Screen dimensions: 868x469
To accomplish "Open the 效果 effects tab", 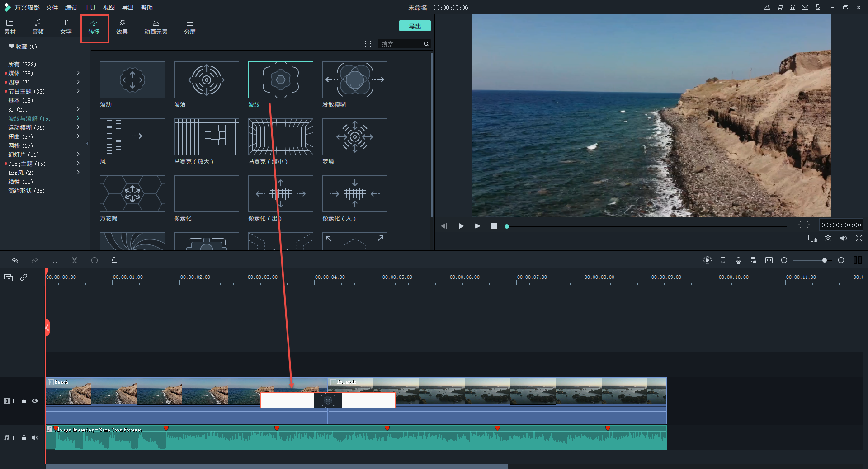I will pos(122,27).
